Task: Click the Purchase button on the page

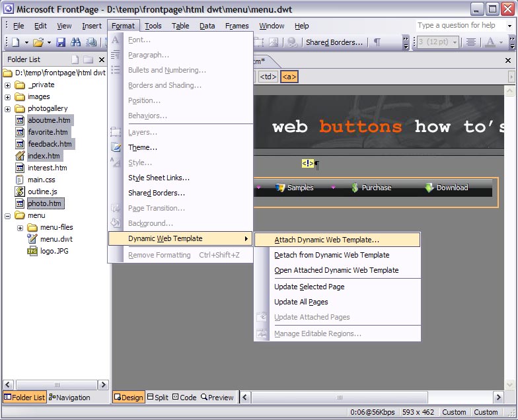Action: click(371, 188)
